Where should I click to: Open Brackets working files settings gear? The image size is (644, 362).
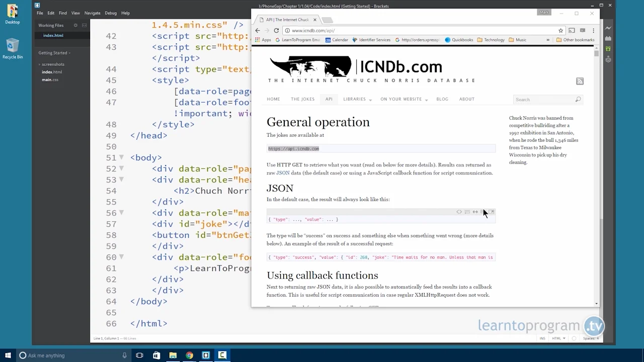(x=75, y=25)
